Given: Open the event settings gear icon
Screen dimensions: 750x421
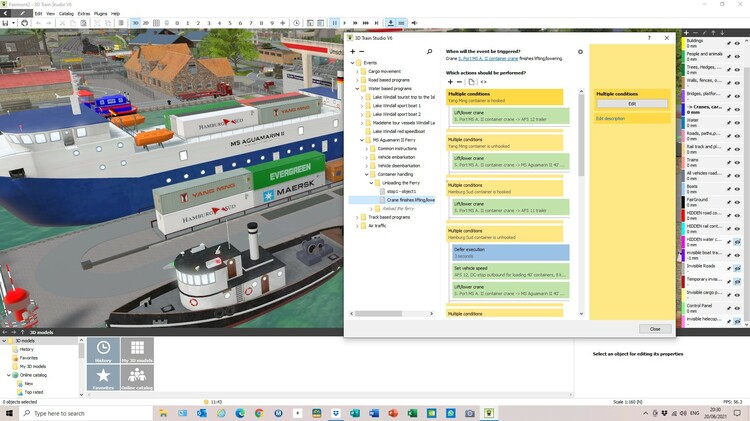Looking at the screenshot, I should coord(580,52).
